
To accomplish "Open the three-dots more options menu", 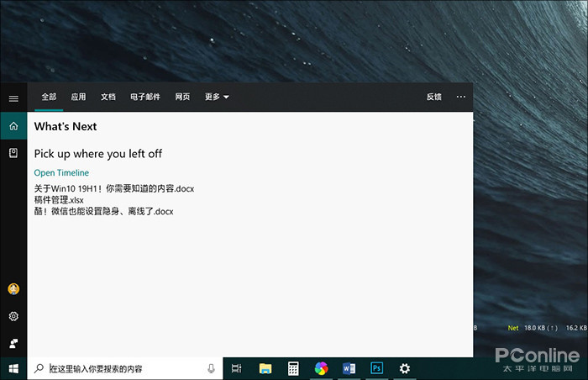I will [461, 97].
